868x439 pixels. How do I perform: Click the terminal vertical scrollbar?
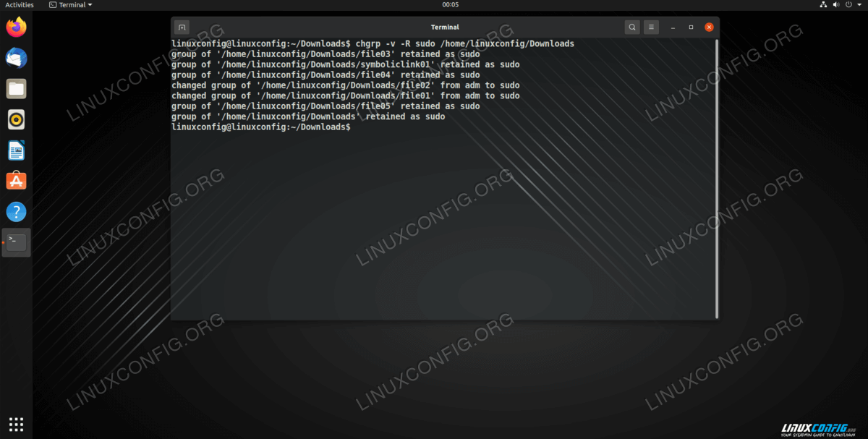(717, 177)
